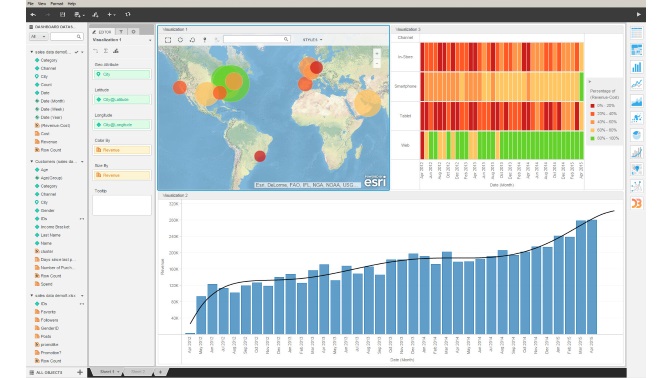Select the grid visualization icon in gallery
672x378 pixels.
click(x=636, y=33)
